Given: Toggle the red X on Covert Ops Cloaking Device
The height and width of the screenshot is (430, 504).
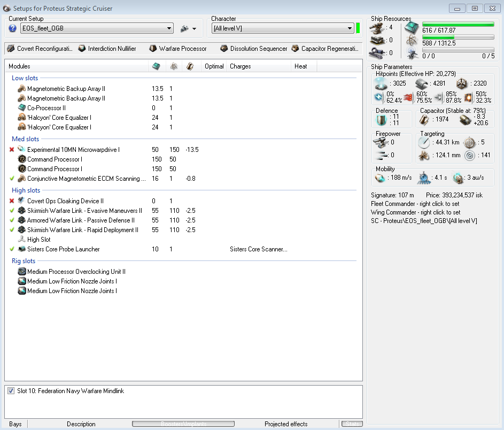Looking at the screenshot, I should pyautogui.click(x=12, y=201).
